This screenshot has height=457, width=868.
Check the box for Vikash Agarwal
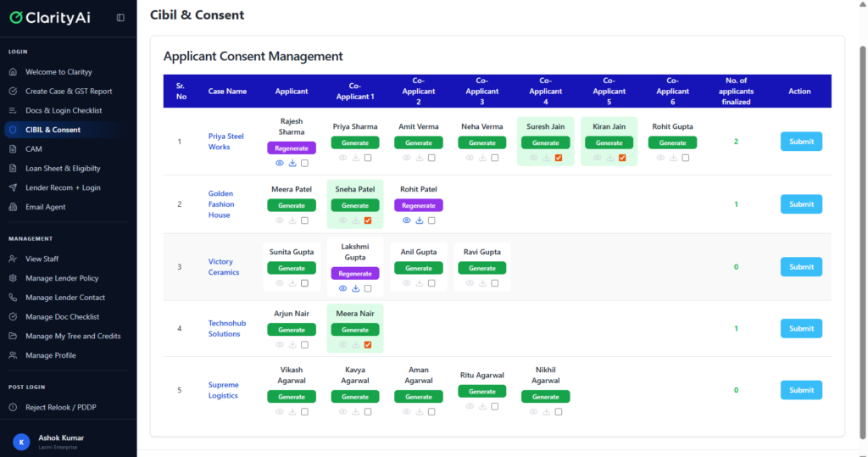click(304, 411)
